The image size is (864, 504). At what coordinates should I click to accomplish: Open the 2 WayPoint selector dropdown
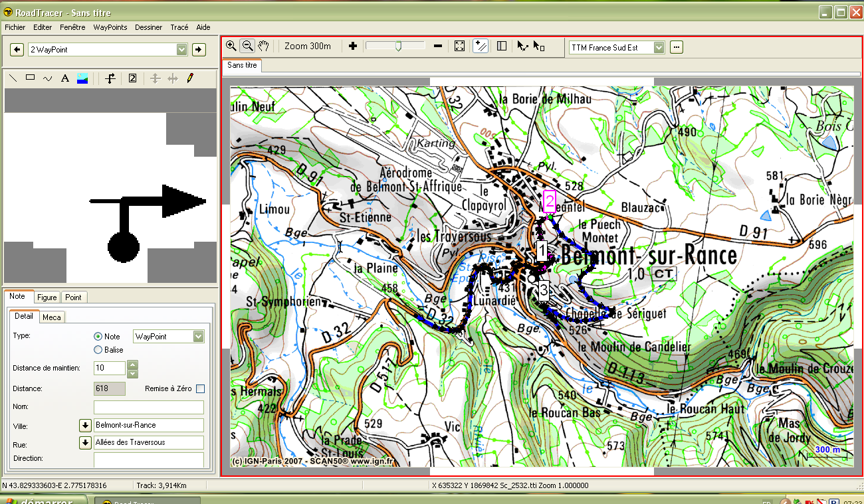pos(181,49)
